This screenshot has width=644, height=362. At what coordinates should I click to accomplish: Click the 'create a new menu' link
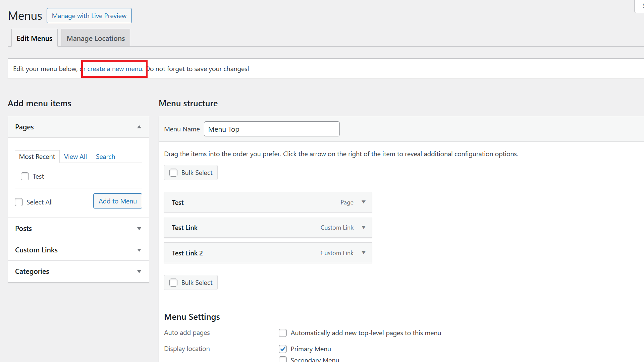click(115, 68)
